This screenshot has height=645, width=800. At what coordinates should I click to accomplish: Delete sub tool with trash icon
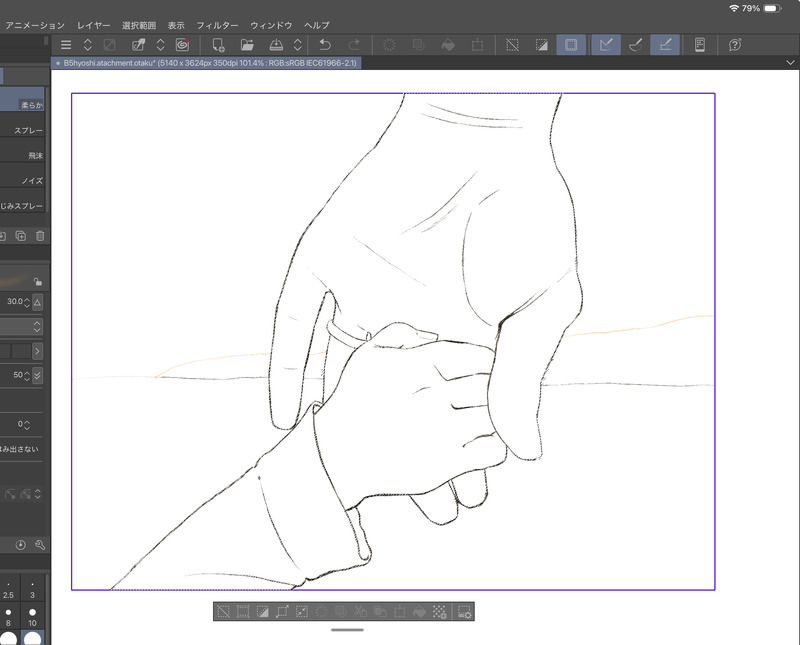point(40,236)
